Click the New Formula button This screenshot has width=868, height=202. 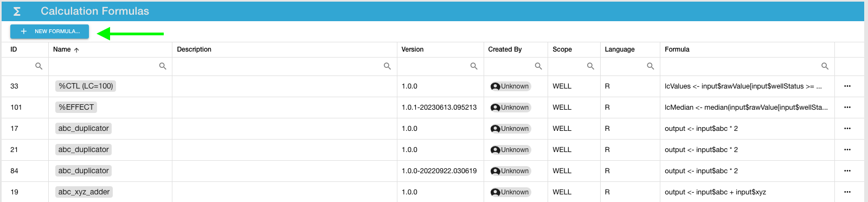(x=49, y=31)
